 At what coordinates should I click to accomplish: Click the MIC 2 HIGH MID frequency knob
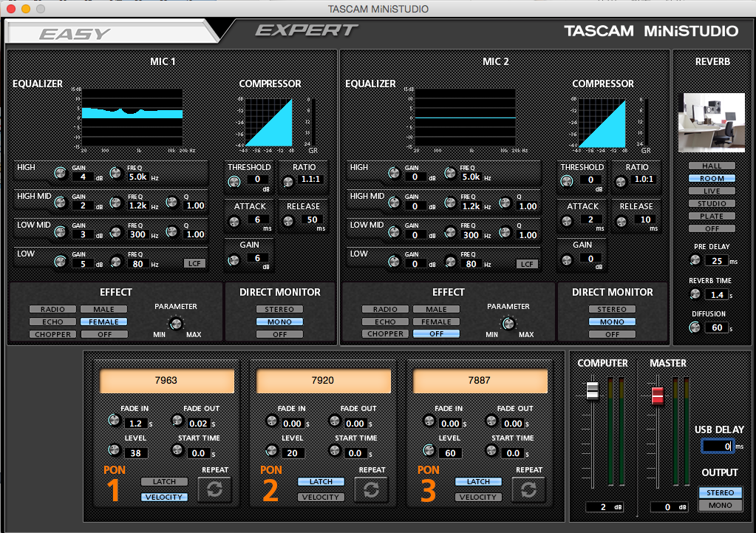(449, 203)
